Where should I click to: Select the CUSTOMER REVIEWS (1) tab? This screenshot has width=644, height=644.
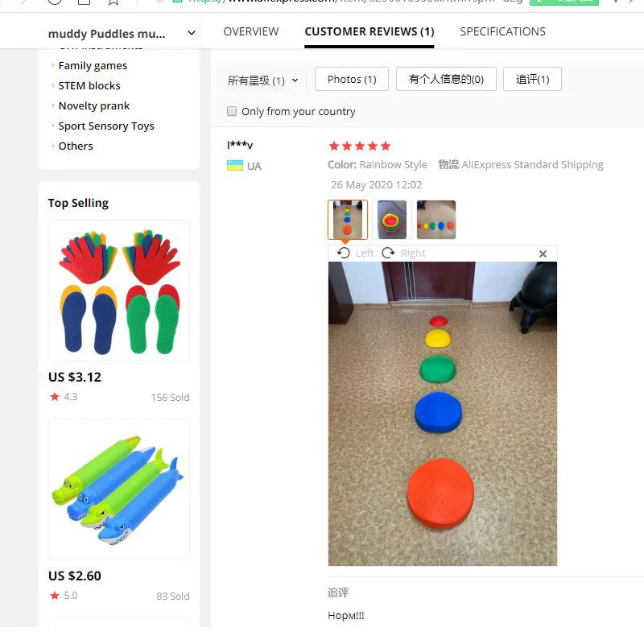tap(369, 31)
